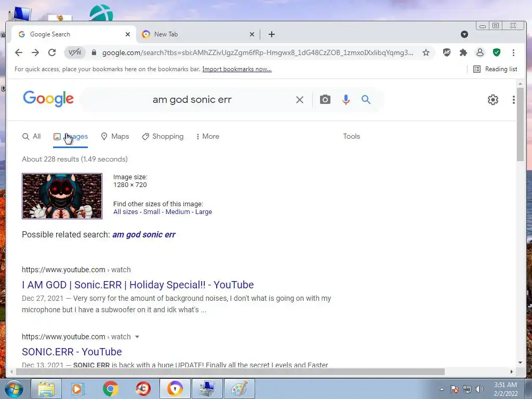This screenshot has height=399, width=532.
Task: Start voice search with microphone
Action: [x=345, y=100]
